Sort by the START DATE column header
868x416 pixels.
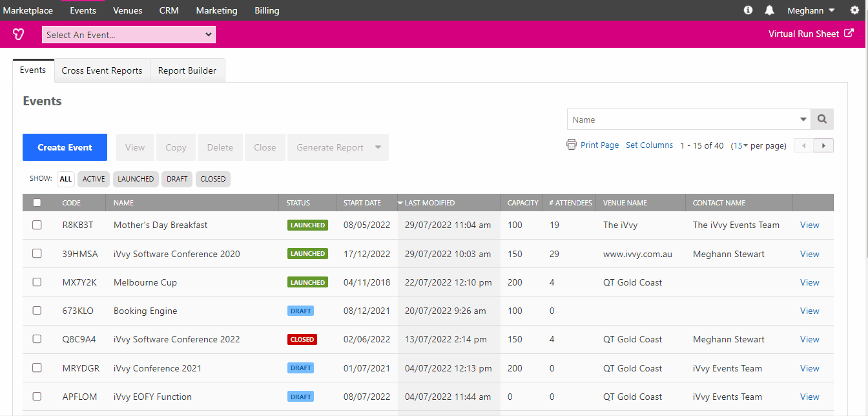[362, 203]
